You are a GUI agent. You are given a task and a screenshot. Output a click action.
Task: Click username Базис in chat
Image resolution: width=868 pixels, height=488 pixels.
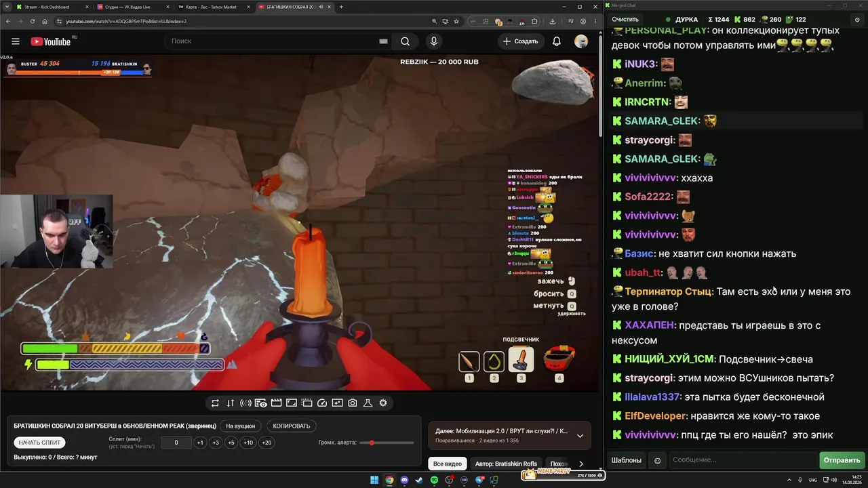639,253
